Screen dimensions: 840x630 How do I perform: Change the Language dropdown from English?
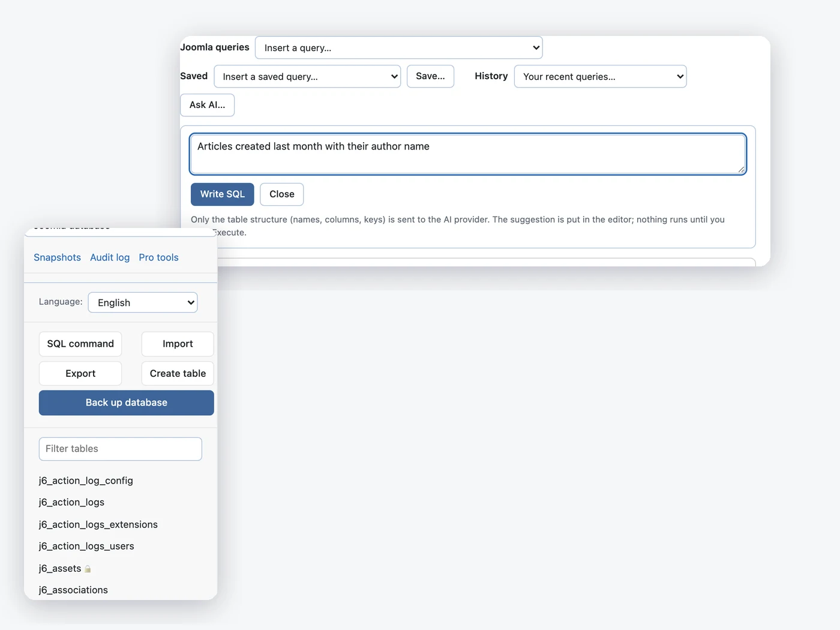pyautogui.click(x=143, y=302)
